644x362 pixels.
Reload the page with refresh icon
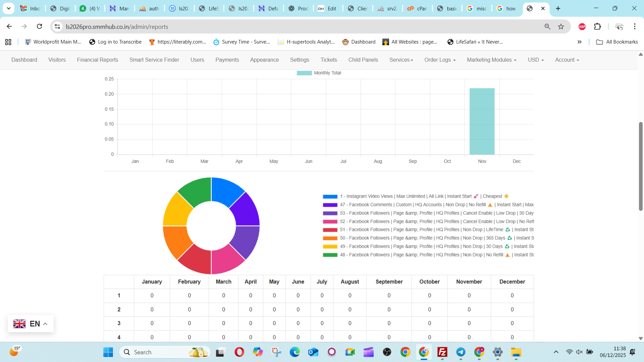coord(39,26)
